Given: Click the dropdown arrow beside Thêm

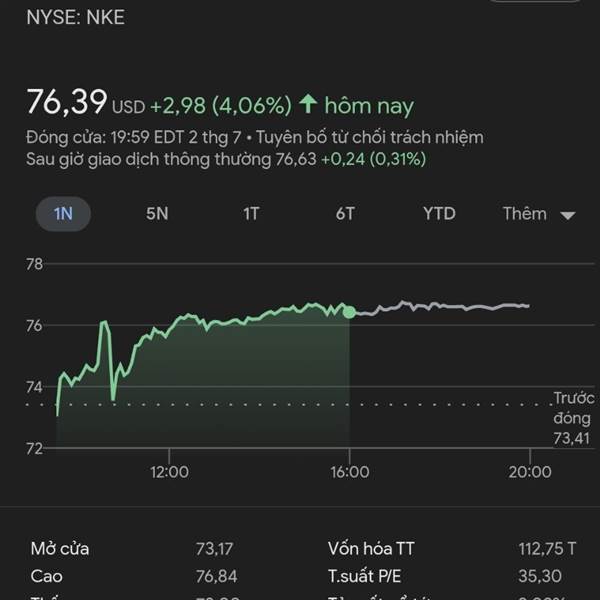Looking at the screenshot, I should pyautogui.click(x=567, y=215).
